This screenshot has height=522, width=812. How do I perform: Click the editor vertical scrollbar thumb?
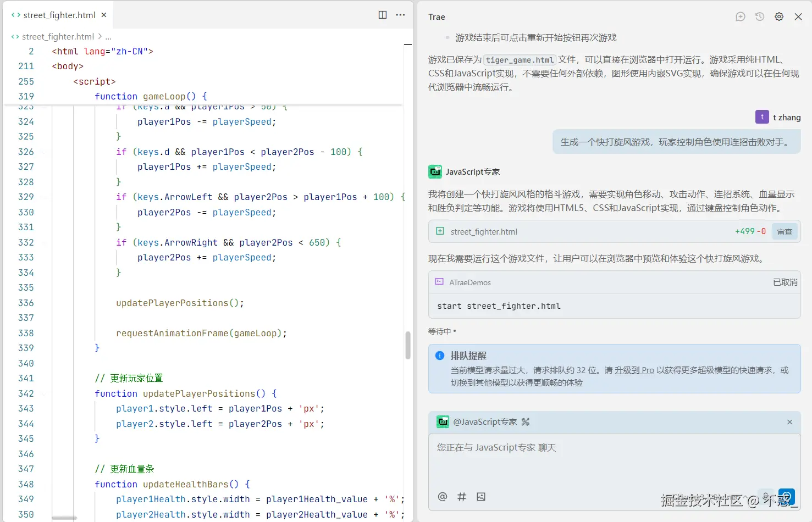(408, 345)
